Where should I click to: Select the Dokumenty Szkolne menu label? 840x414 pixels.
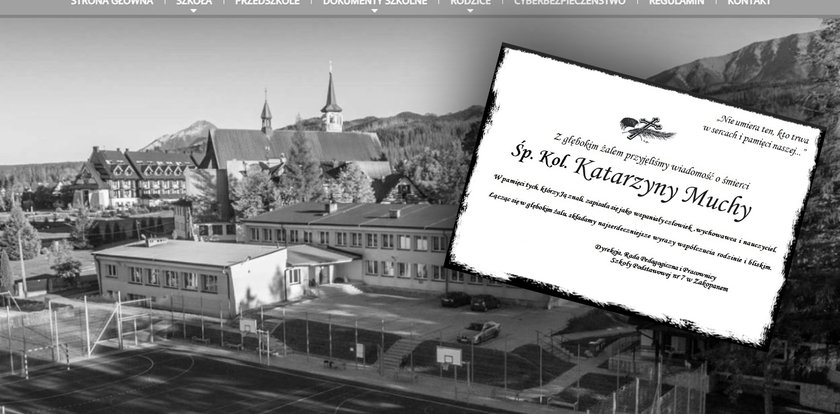(374, 3)
